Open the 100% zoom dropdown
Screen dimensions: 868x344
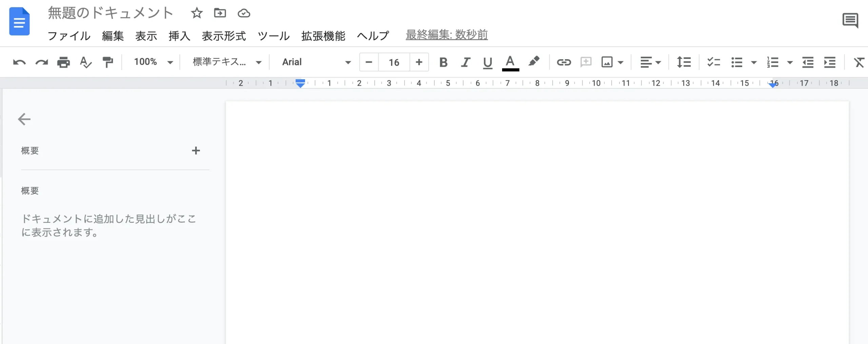click(x=154, y=62)
